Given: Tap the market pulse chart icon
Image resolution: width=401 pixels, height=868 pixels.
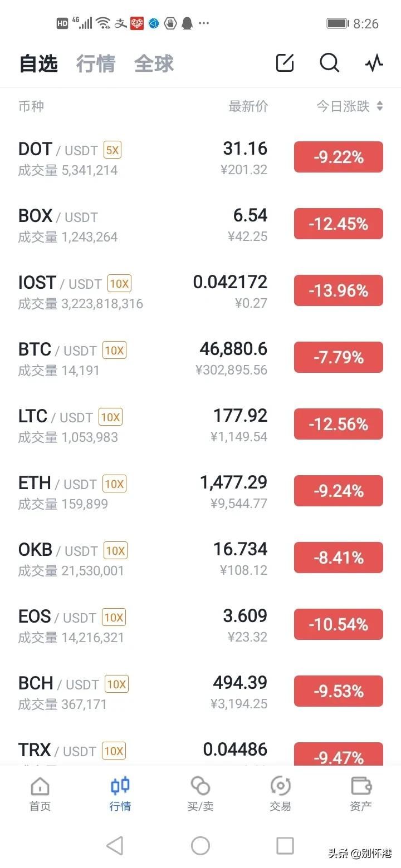Looking at the screenshot, I should [374, 63].
